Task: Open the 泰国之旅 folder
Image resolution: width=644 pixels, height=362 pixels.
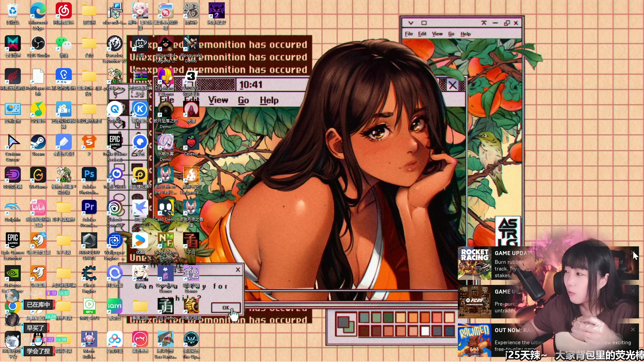Action: [140, 309]
